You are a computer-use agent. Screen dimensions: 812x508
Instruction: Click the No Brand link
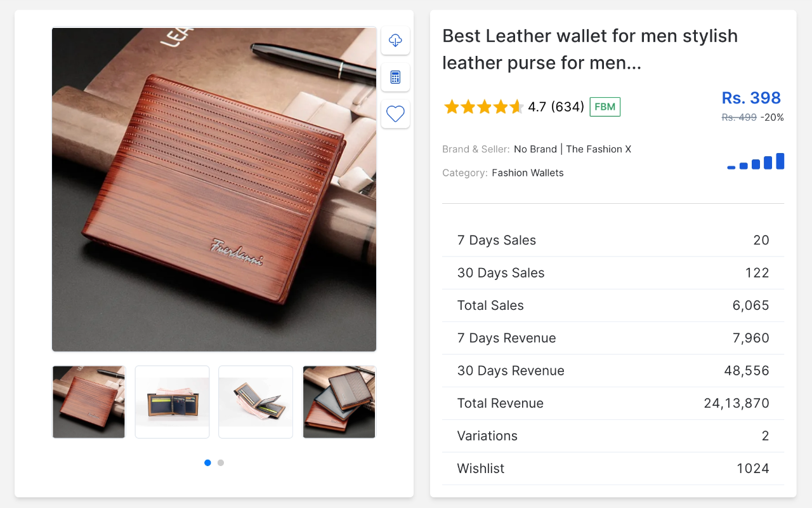click(534, 149)
